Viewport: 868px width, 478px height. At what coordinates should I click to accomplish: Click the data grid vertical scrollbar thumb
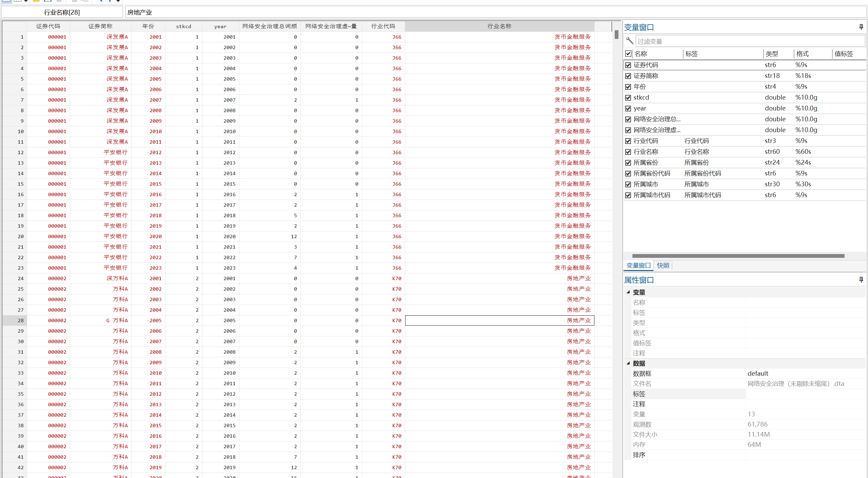pos(616,35)
